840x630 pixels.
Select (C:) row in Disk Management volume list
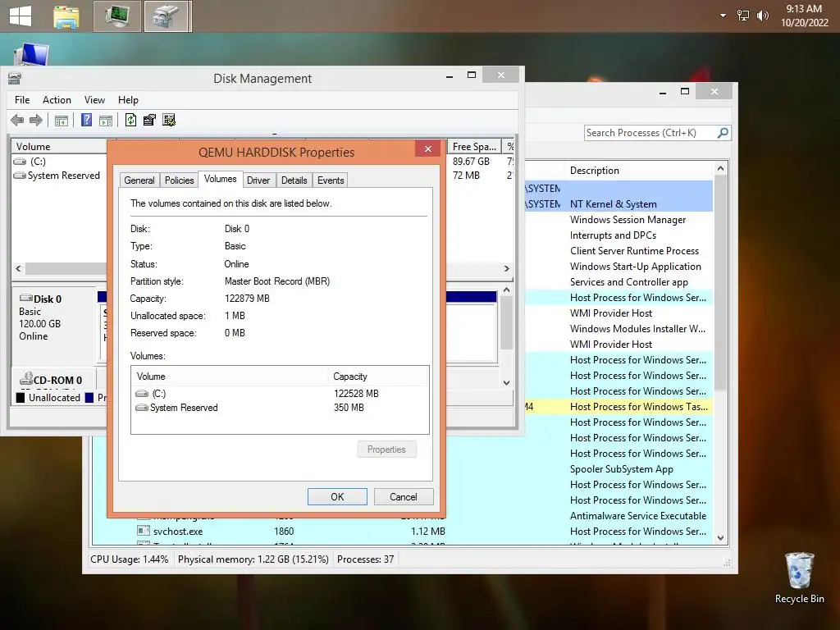59,162
